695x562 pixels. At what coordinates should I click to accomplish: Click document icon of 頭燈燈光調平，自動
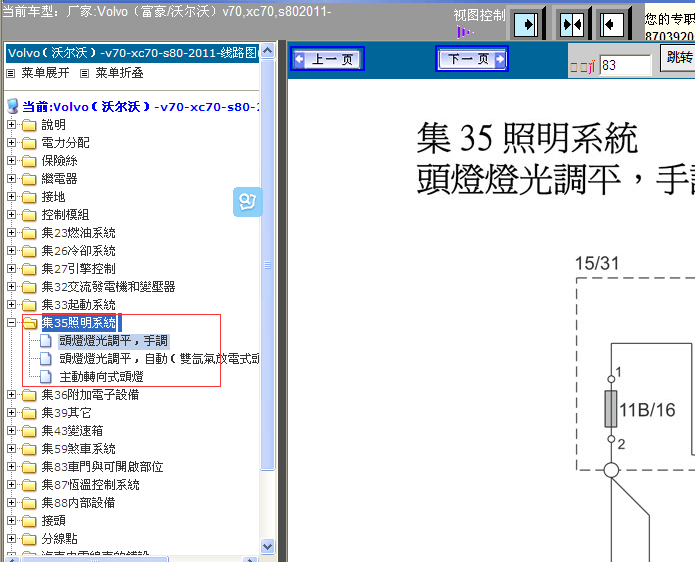[46, 359]
